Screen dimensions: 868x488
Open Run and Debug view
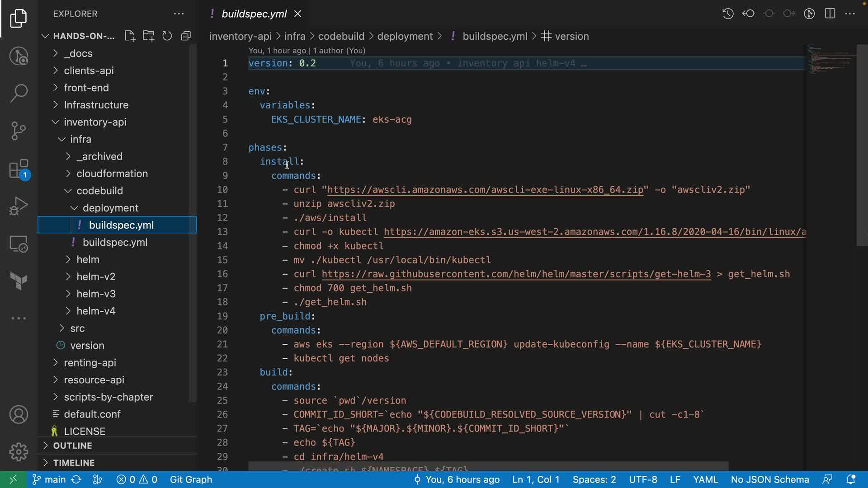coord(19,206)
